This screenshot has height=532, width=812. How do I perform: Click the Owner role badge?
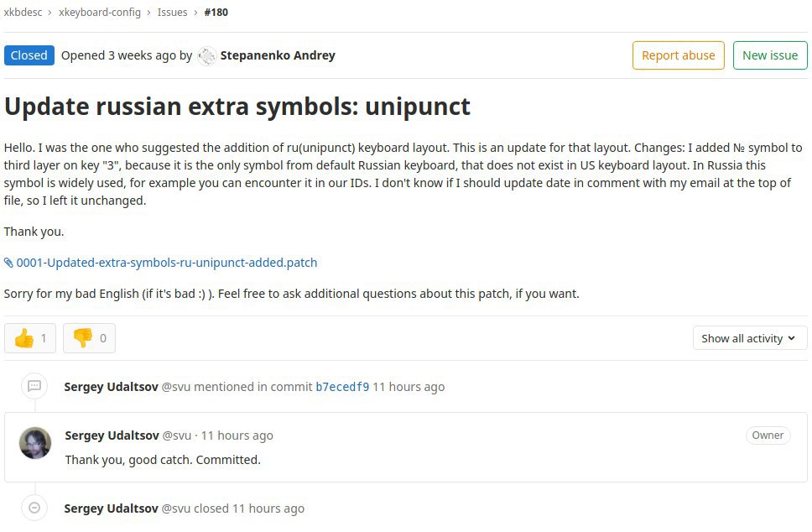click(x=768, y=436)
